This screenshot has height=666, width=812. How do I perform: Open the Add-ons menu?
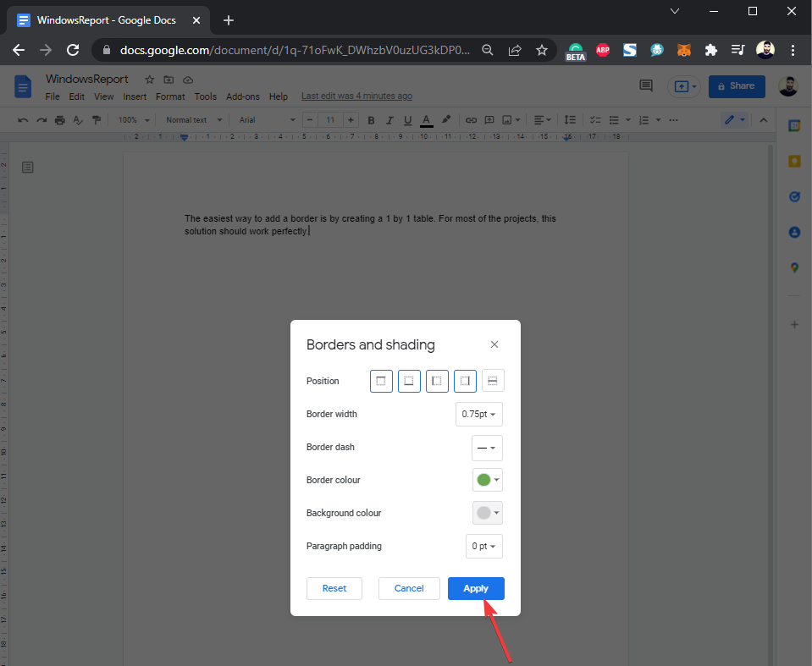[243, 96]
